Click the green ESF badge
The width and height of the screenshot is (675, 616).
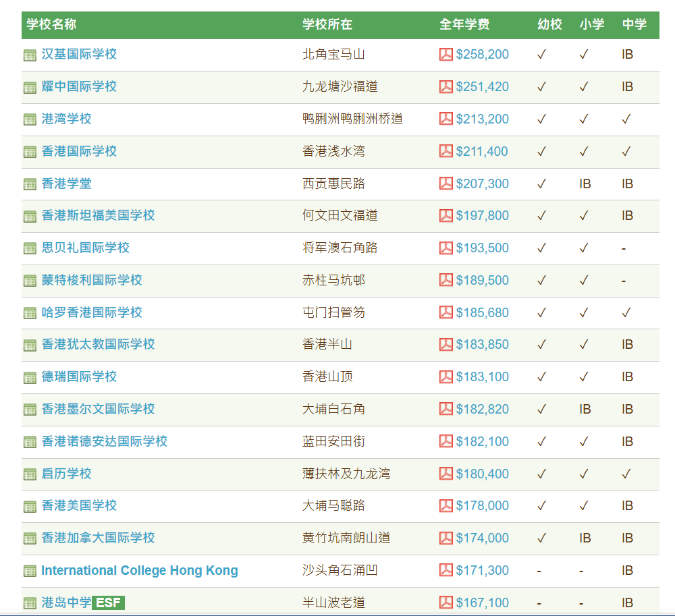pos(109,603)
